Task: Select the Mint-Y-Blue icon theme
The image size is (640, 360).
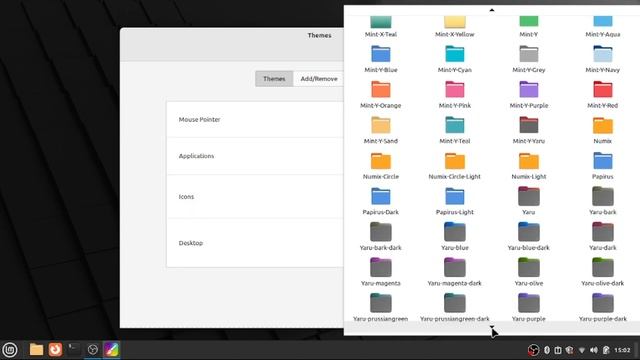Action: 380,59
